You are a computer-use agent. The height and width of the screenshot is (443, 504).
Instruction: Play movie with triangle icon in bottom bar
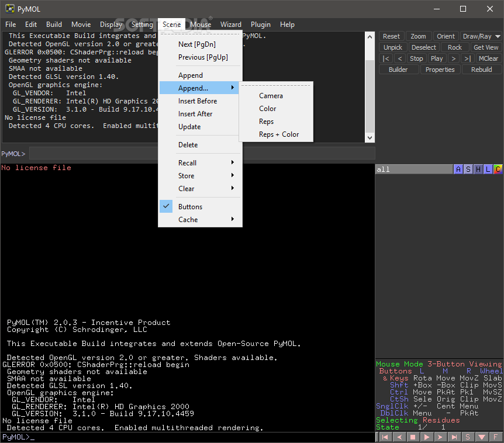(x=427, y=437)
